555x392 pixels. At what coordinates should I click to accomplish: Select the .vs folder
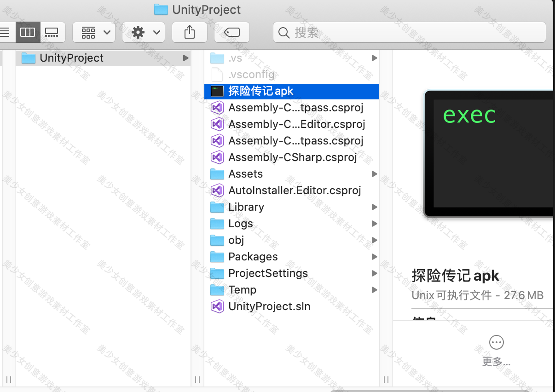(292, 58)
